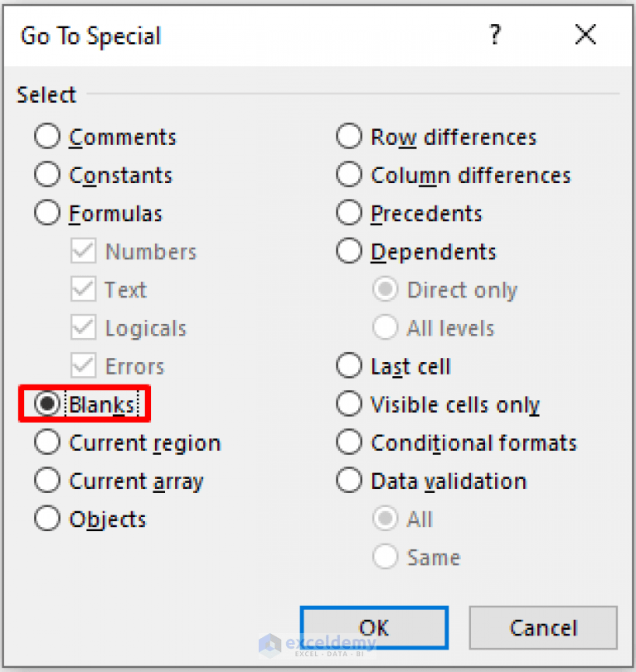Select the Last cell option
Viewport: 636px width, 672px height.
coord(349,365)
